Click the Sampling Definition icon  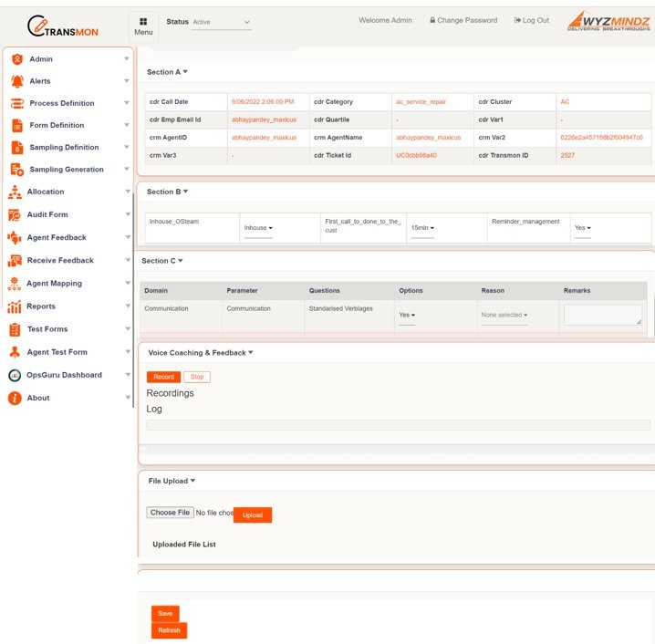click(17, 148)
